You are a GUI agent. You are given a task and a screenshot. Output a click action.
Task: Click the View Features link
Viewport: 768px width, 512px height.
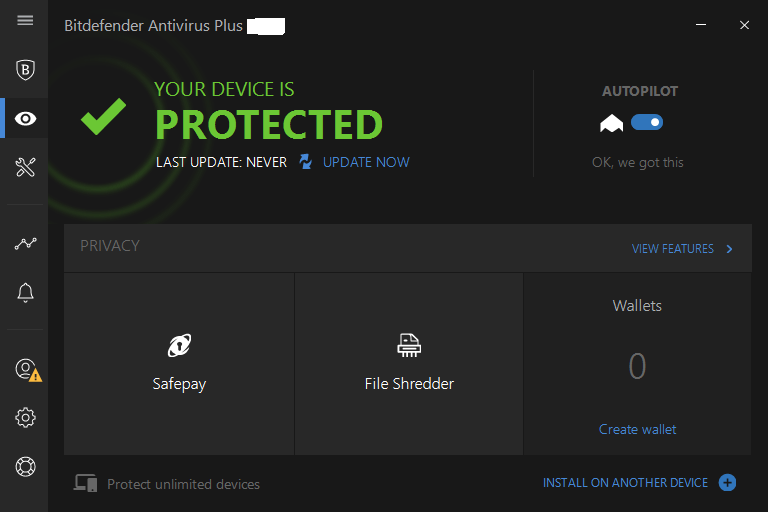coord(672,249)
